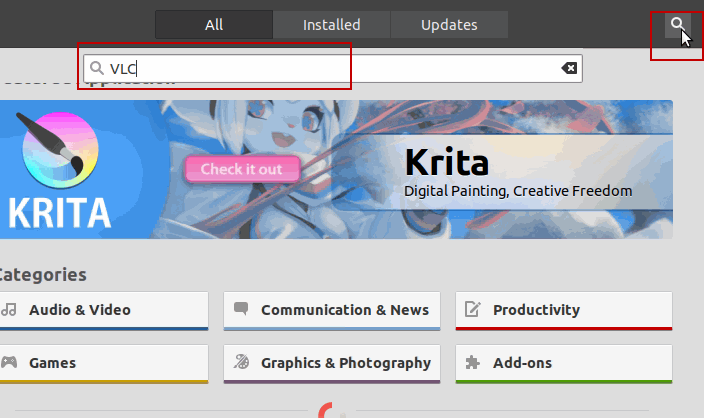Open the Games category
The image size is (704, 418).
(104, 364)
